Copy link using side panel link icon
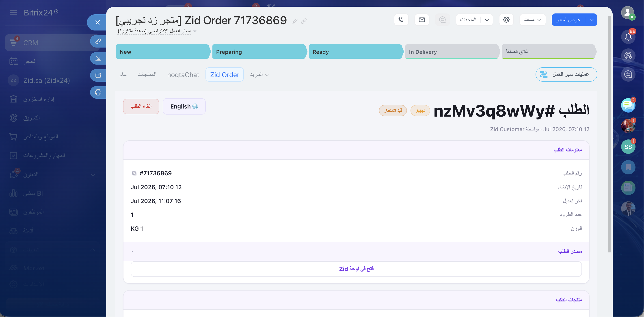644x317 pixels. click(98, 41)
